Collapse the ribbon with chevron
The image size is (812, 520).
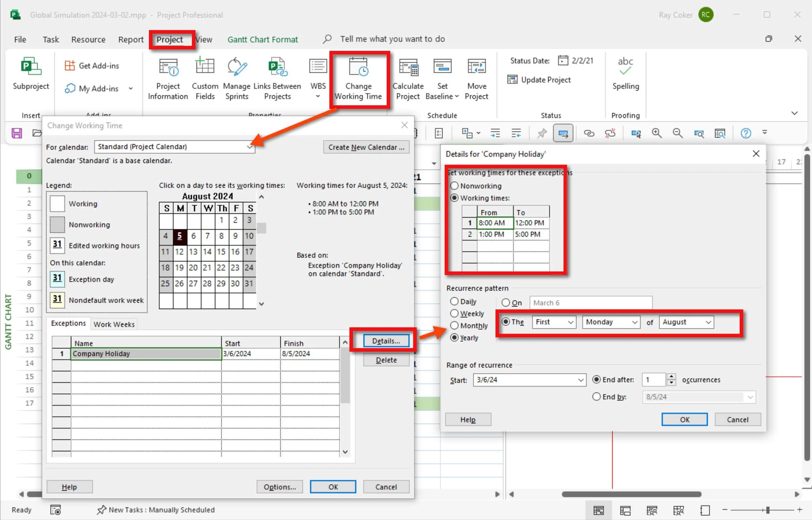[794, 113]
